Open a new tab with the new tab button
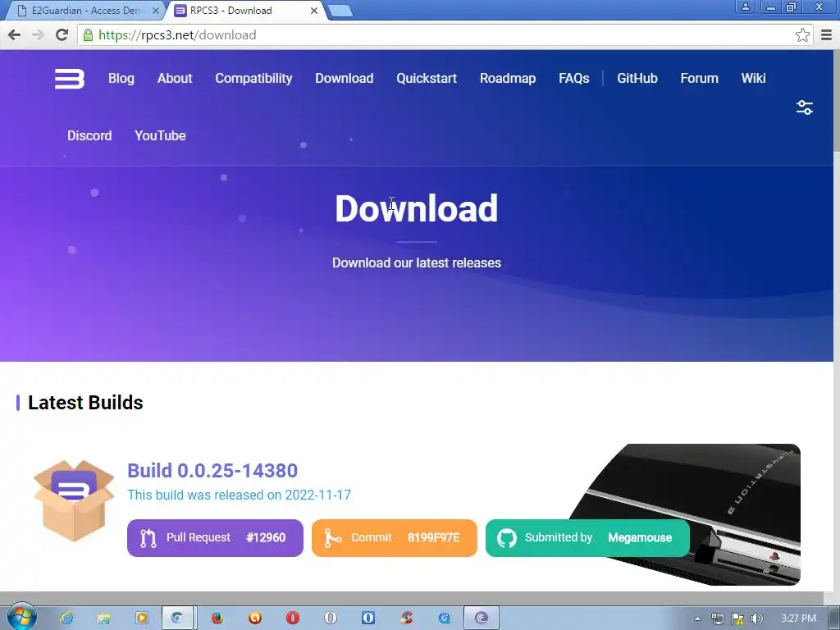The image size is (840, 630). (340, 11)
